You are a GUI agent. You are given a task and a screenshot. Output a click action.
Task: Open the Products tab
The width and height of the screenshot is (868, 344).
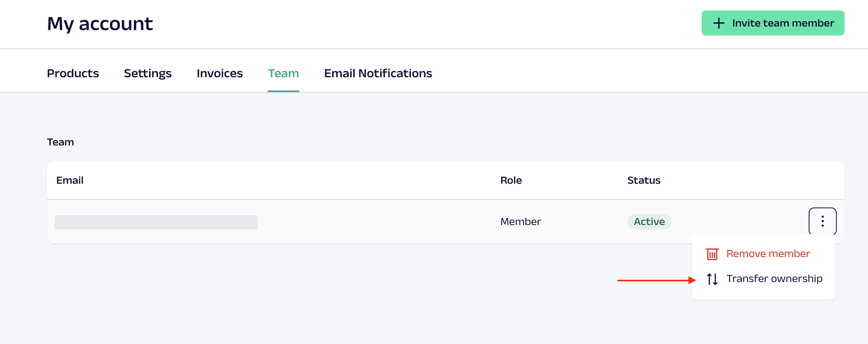point(73,73)
